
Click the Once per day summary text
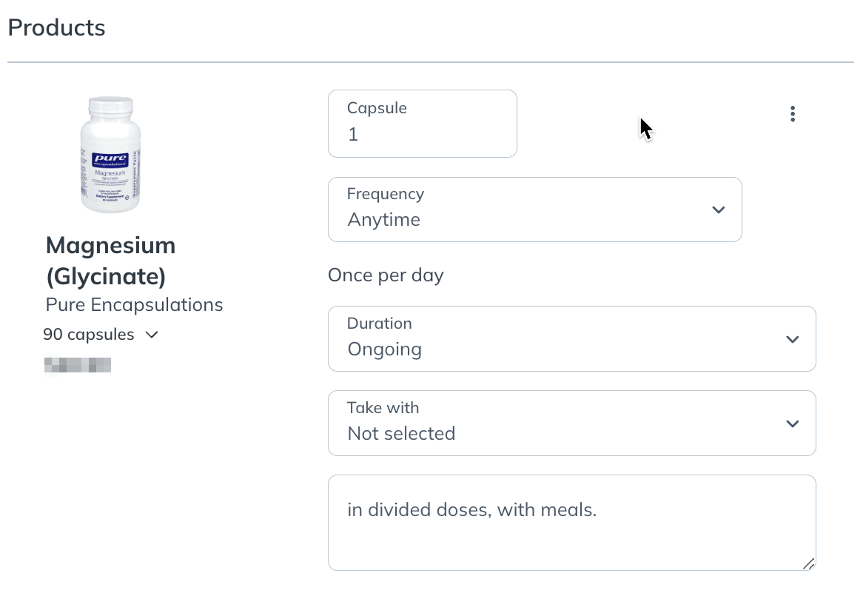click(x=386, y=275)
